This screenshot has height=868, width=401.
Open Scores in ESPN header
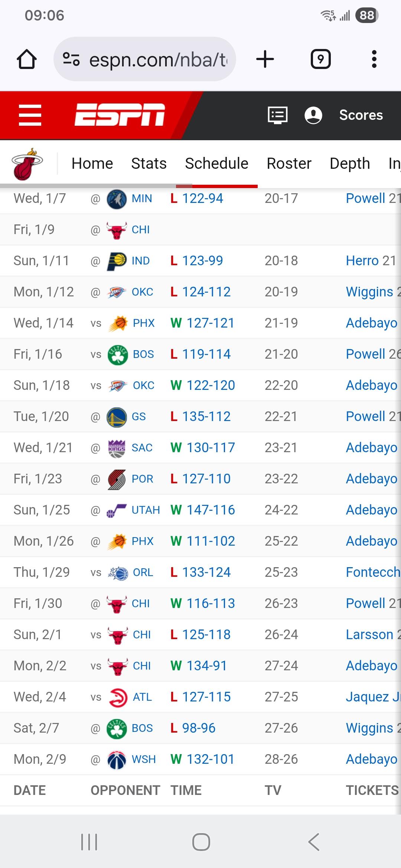click(361, 115)
